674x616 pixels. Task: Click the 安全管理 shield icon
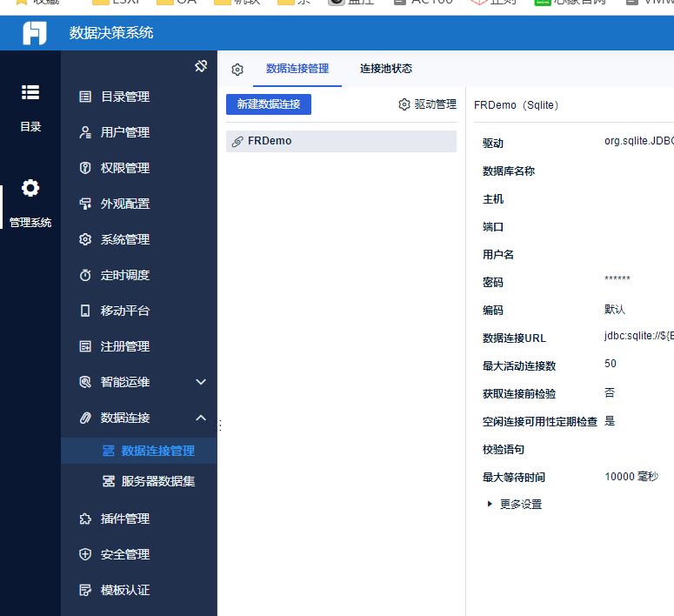click(85, 554)
